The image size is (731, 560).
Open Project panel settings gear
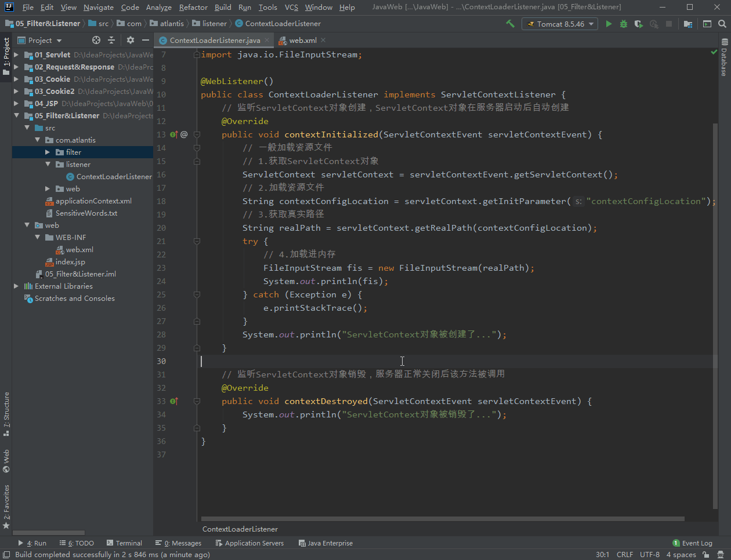[130, 40]
